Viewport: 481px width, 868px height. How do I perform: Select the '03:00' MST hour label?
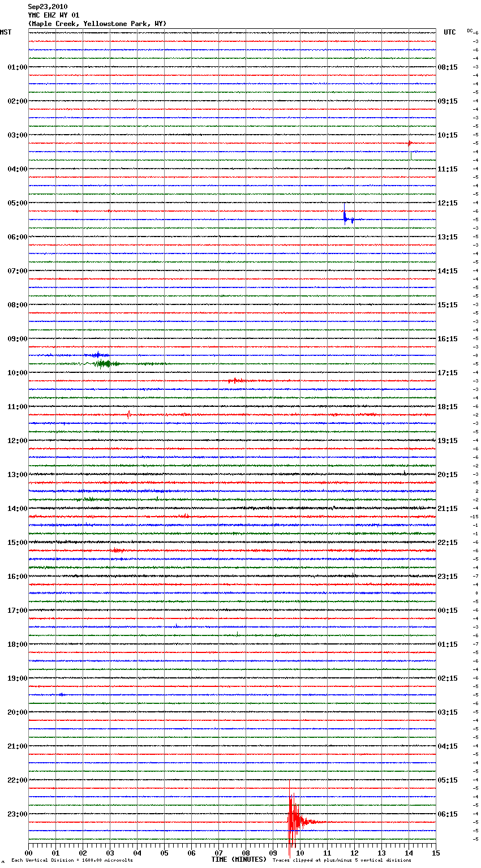pos(18,135)
